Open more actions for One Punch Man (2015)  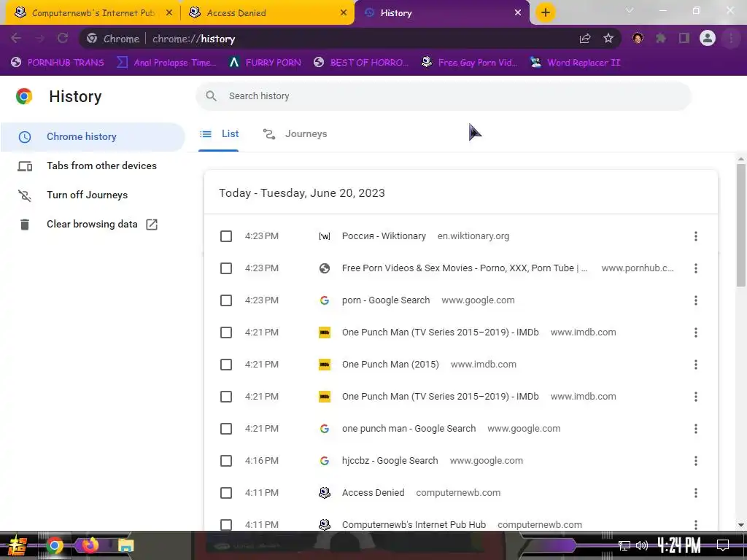(695, 365)
